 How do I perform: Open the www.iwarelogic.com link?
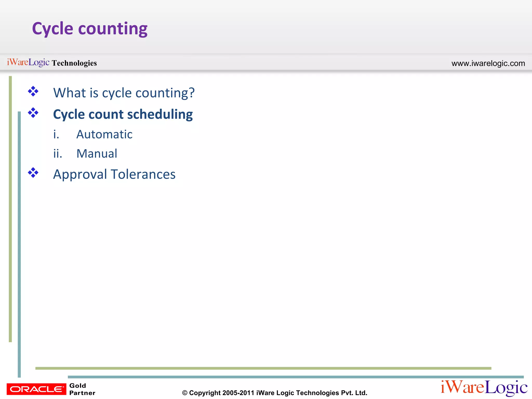point(488,63)
